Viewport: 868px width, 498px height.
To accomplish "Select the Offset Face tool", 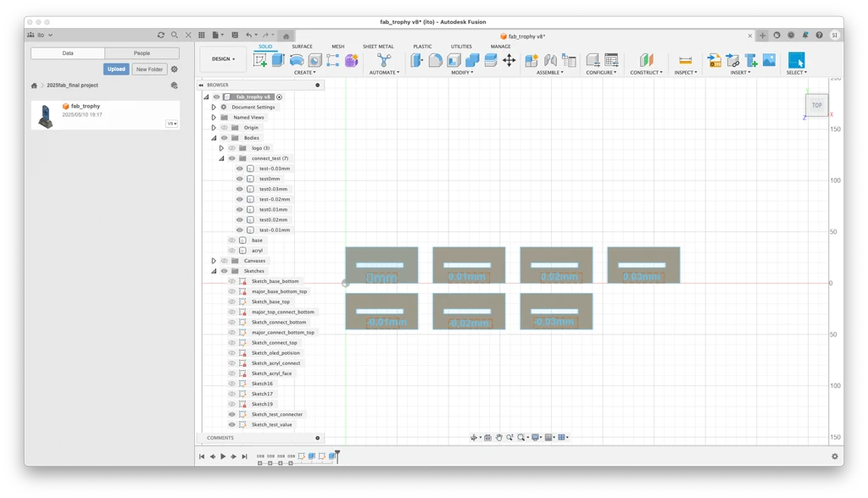I will coord(491,60).
